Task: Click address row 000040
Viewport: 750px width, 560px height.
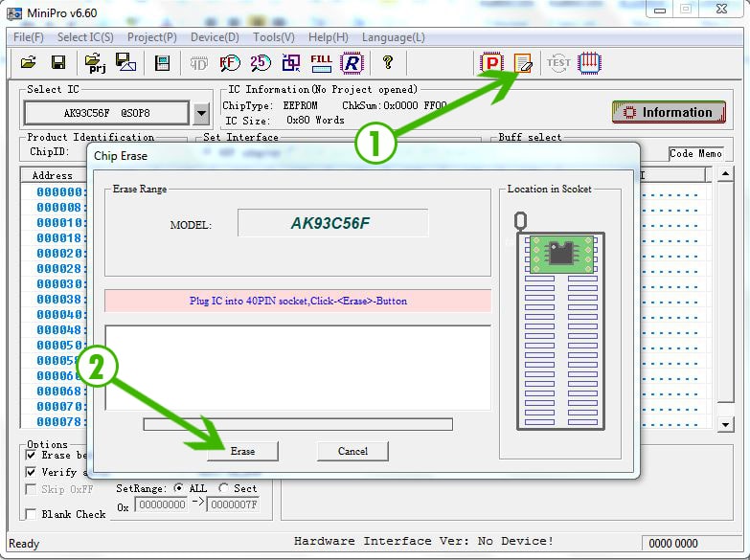Action: point(61,315)
